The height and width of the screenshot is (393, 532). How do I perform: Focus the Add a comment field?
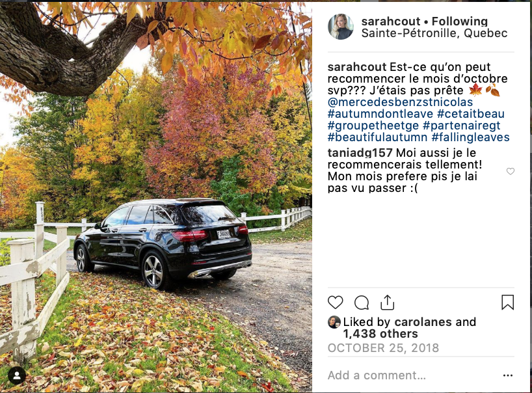point(412,375)
